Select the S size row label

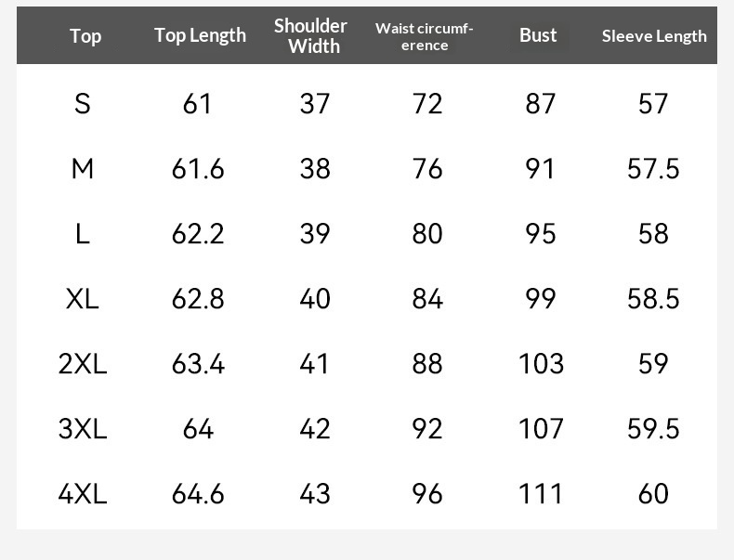(83, 104)
